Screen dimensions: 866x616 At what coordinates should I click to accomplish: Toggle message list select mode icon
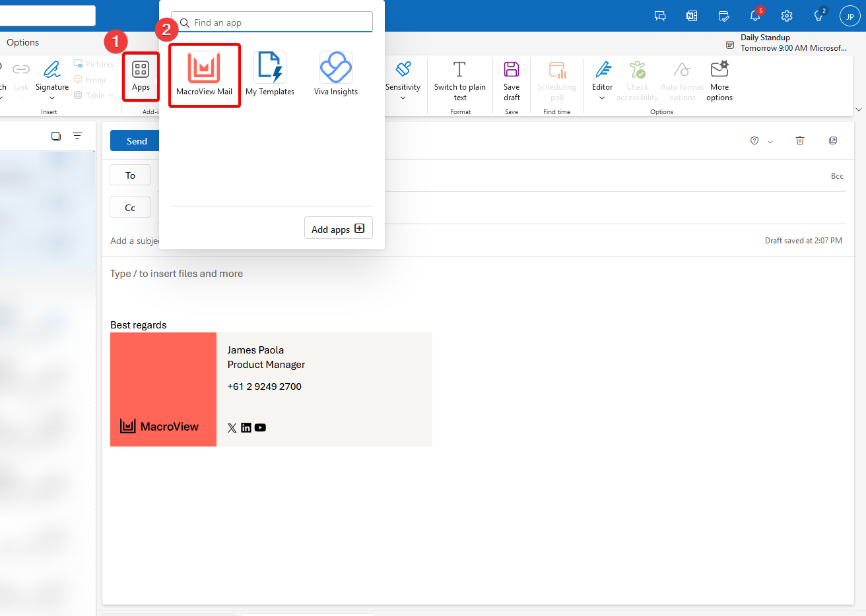(56, 136)
